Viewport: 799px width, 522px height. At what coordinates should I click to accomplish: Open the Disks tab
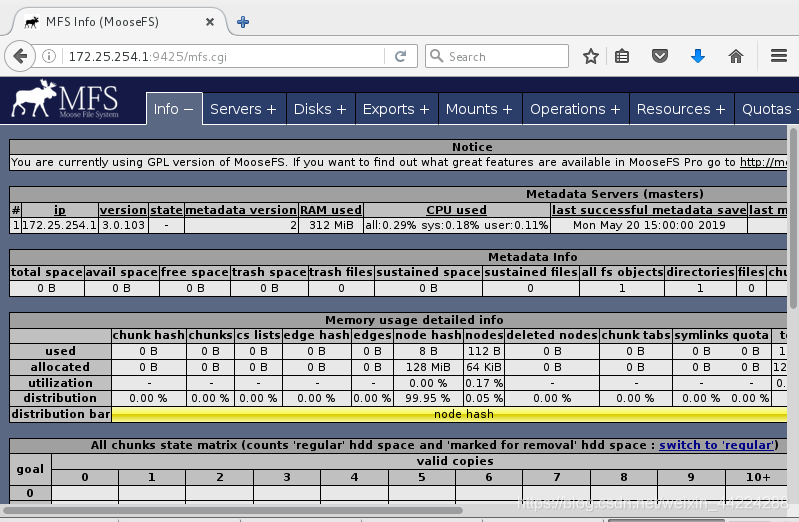pos(320,109)
